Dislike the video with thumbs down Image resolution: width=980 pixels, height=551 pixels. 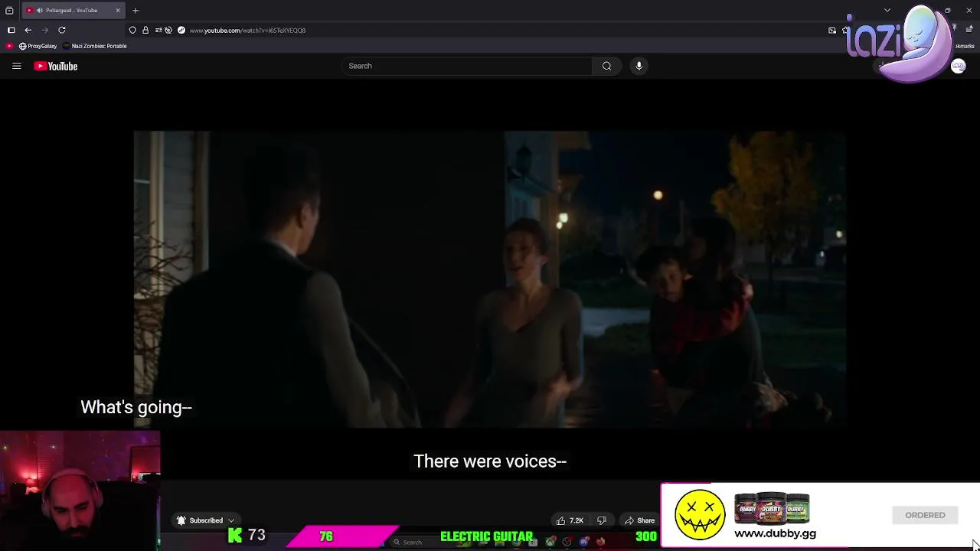click(x=602, y=520)
